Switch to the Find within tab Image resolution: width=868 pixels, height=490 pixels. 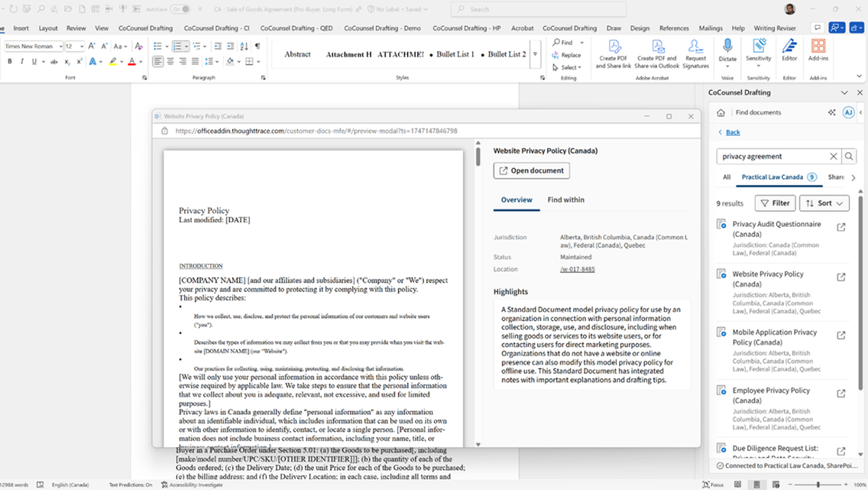coord(566,200)
